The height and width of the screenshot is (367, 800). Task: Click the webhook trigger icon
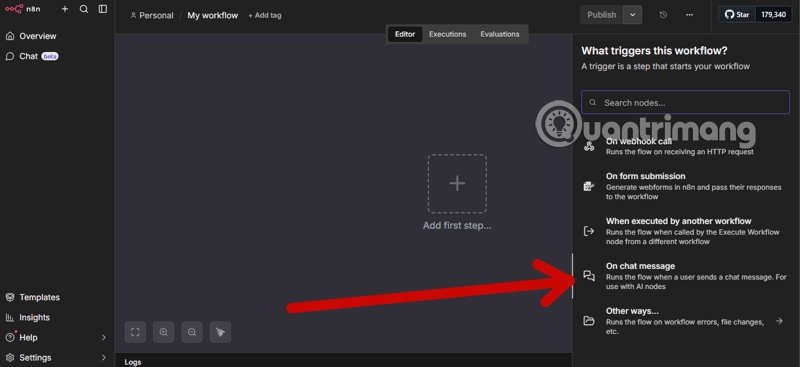coord(589,147)
